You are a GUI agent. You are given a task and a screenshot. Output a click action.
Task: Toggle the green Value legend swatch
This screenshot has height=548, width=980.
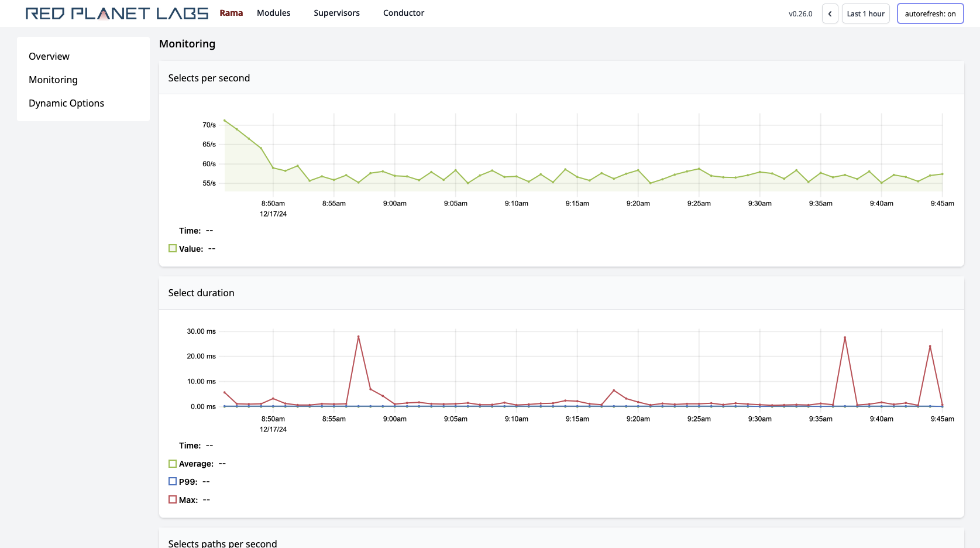[x=173, y=248]
